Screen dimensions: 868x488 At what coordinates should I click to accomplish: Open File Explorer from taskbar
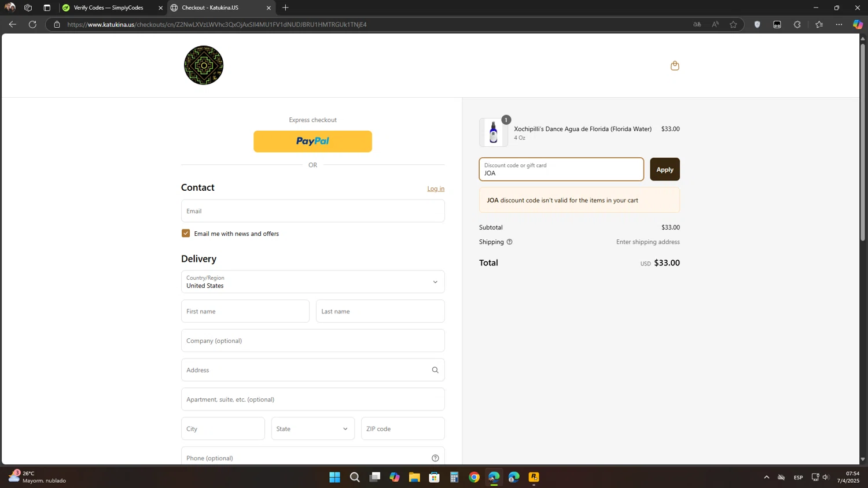[x=414, y=477]
